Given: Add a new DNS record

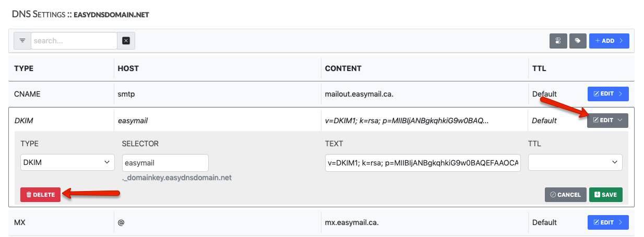Looking at the screenshot, I should click(609, 41).
